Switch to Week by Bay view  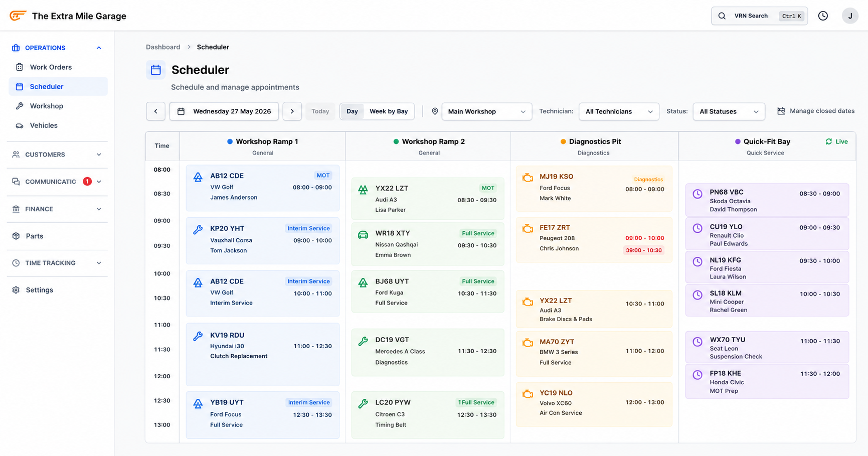point(389,111)
